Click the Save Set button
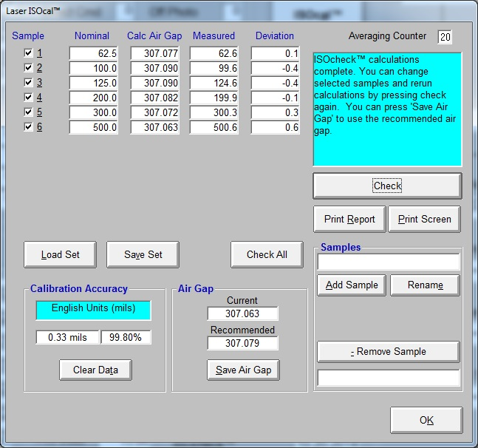 click(x=143, y=254)
